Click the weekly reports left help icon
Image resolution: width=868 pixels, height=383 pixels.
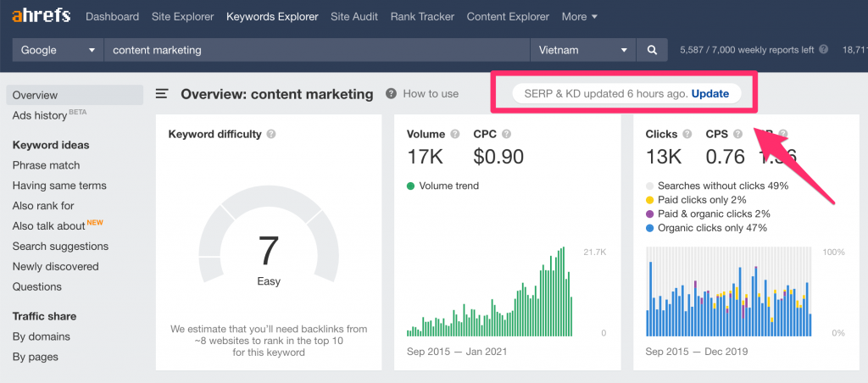click(823, 49)
